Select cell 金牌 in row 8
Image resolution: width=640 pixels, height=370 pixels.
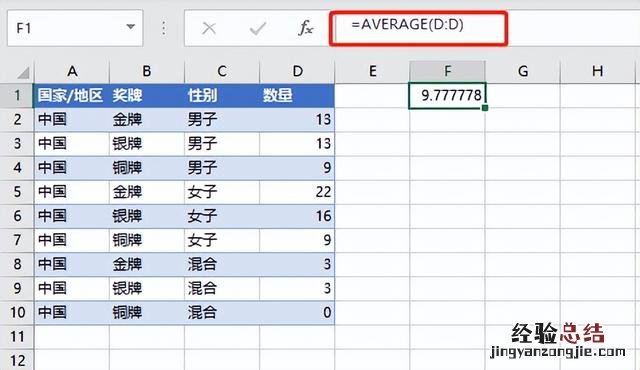click(147, 264)
